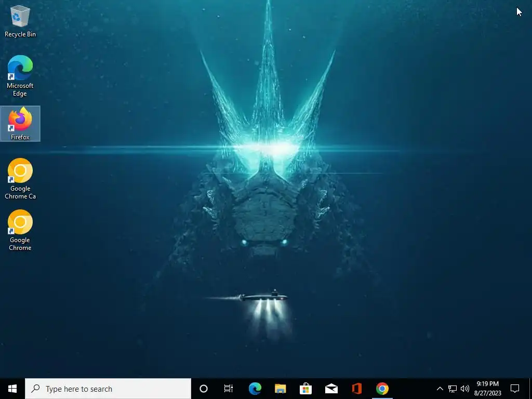
Task: Launch Microsoft Edge from the taskbar
Action: pyautogui.click(x=255, y=389)
